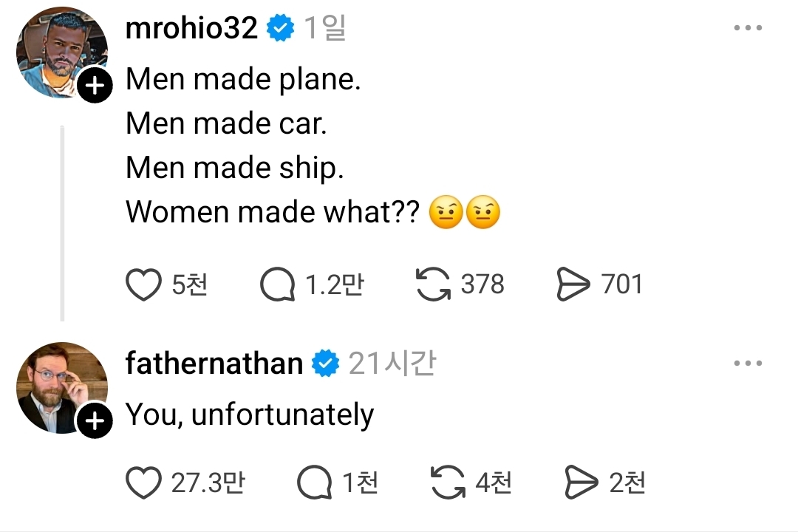Screen dimensions: 798x532
Task: Open the mrohio32 profile username link
Action: 191,28
